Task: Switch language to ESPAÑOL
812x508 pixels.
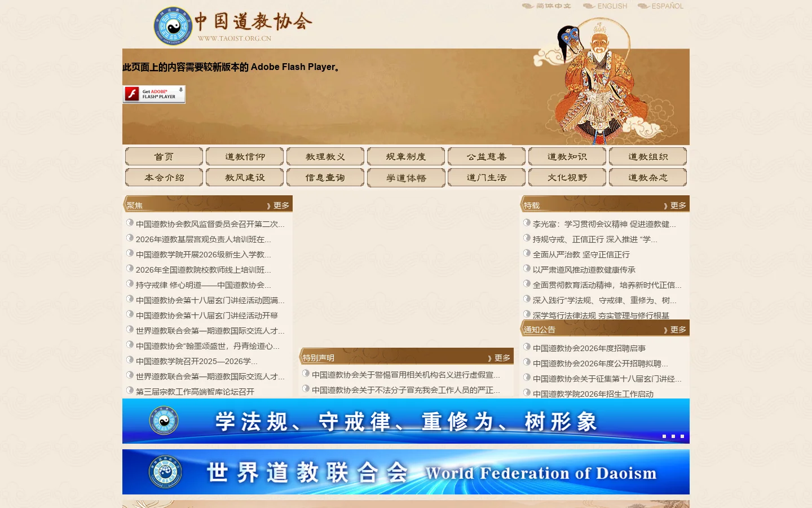Action: 661,6
